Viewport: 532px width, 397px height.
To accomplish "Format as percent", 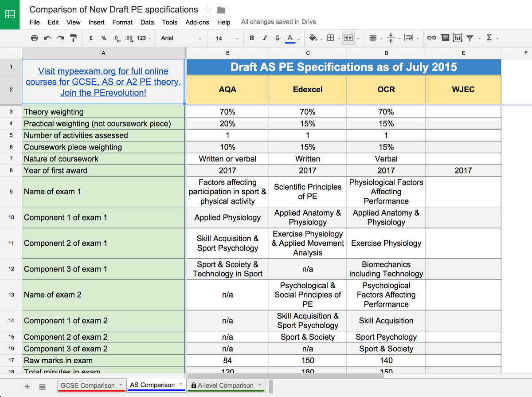I will click(x=103, y=38).
